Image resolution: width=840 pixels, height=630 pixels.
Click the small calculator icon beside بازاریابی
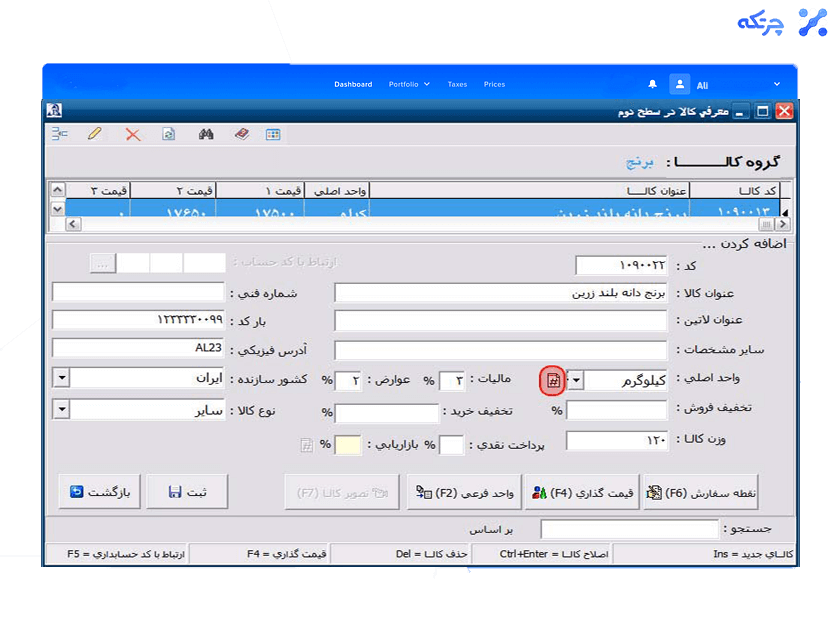click(306, 445)
